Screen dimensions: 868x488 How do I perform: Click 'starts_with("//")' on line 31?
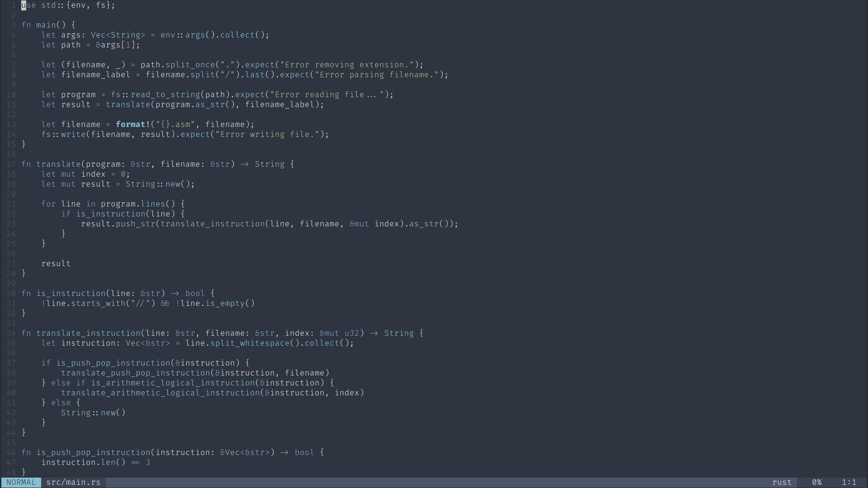[113, 303]
